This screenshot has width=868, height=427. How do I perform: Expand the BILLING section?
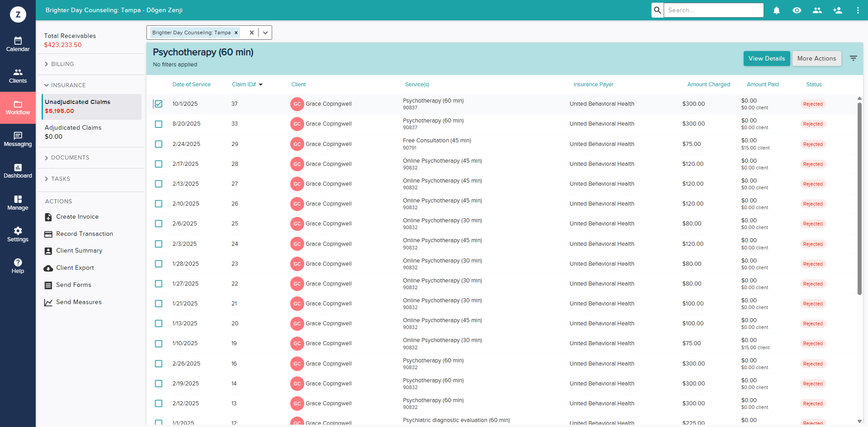pos(59,64)
